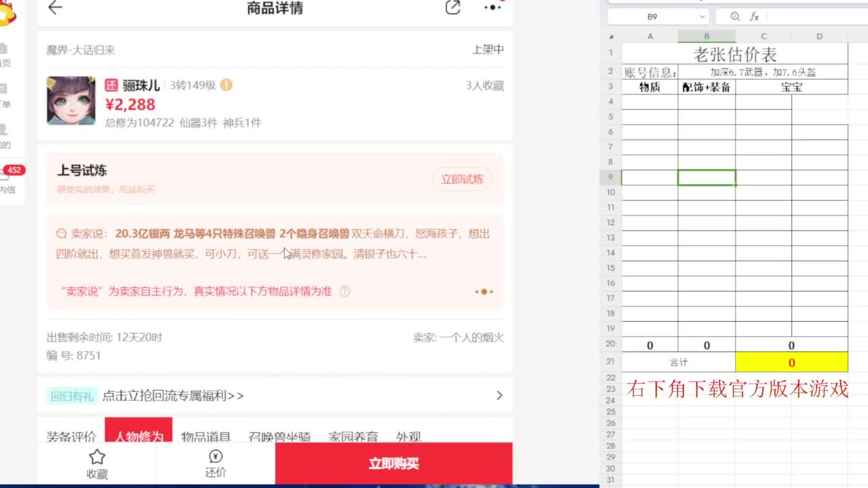Viewport: 868px width, 488px height.
Task: Click the 3人收藏 text
Action: (x=485, y=85)
